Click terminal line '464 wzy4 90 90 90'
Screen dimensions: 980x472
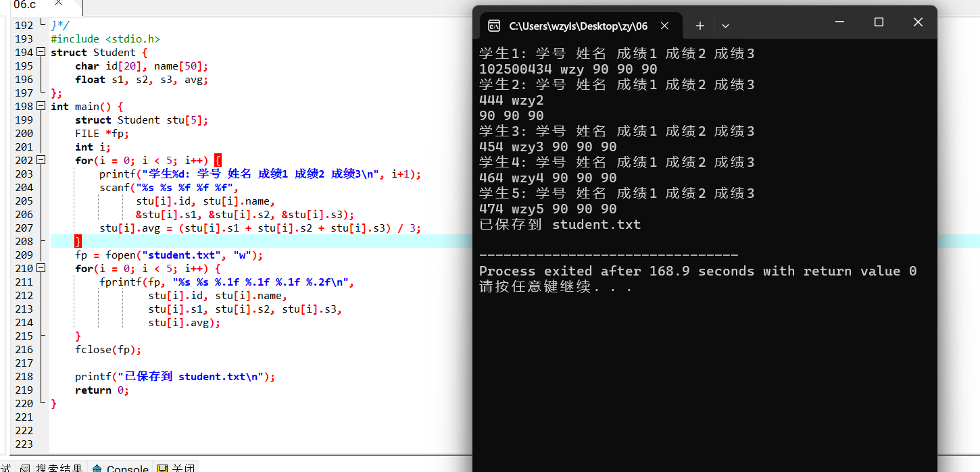(548, 178)
